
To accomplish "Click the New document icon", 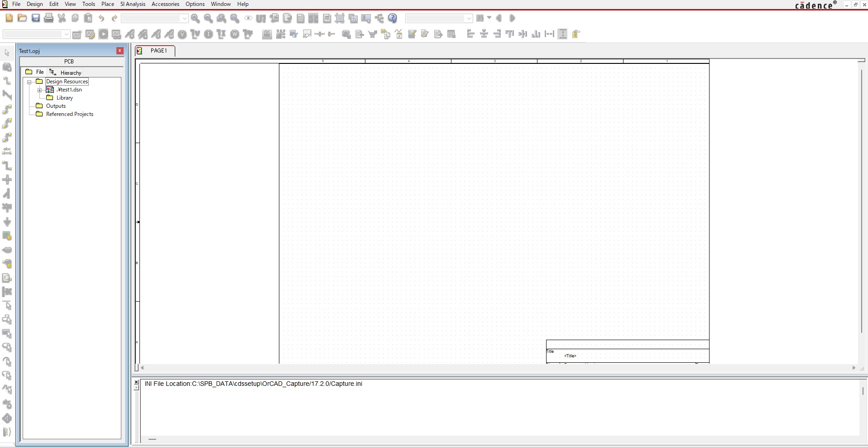I will pyautogui.click(x=9, y=18).
